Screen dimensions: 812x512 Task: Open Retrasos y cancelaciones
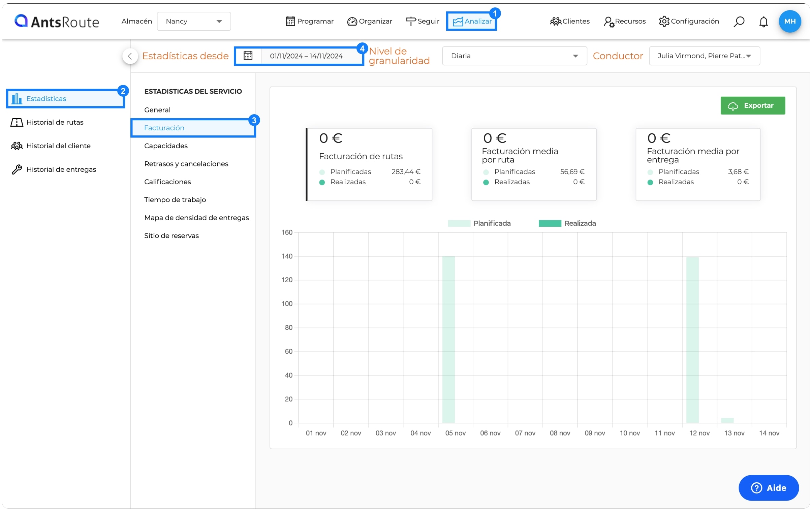coord(186,164)
